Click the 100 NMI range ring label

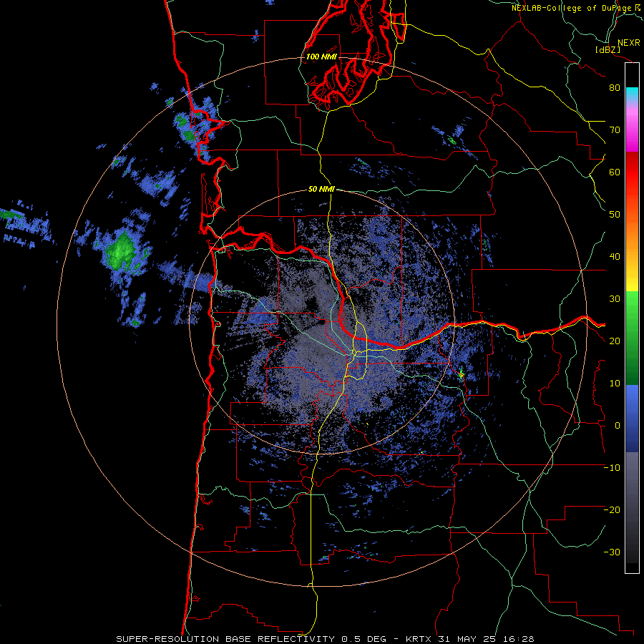point(321,57)
